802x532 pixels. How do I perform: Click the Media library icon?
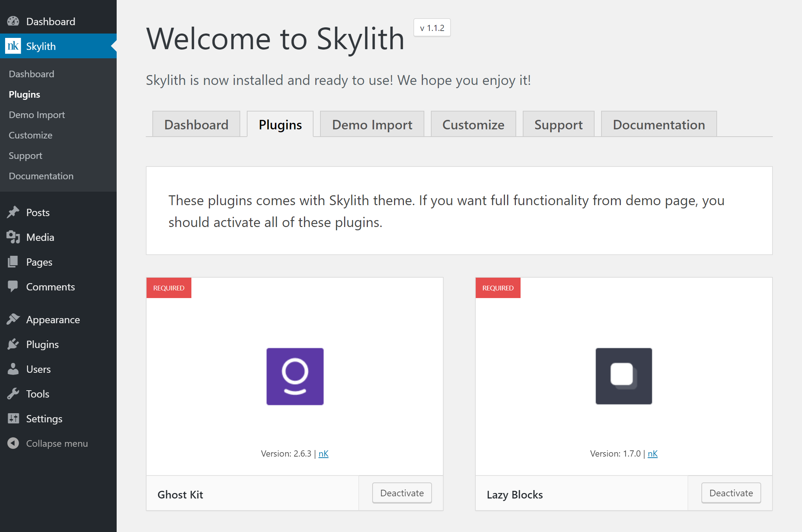(13, 237)
